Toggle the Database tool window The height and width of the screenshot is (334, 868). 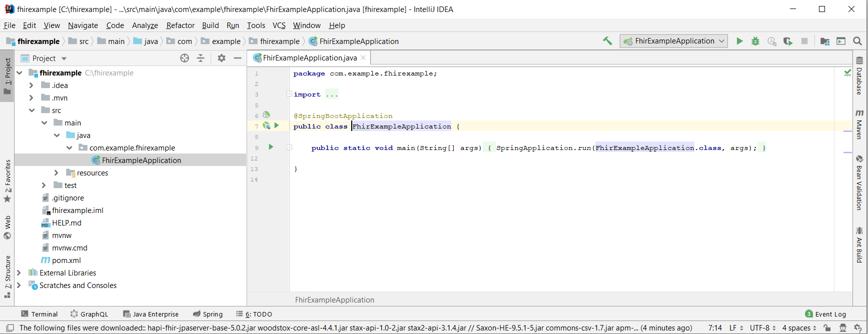(x=859, y=76)
